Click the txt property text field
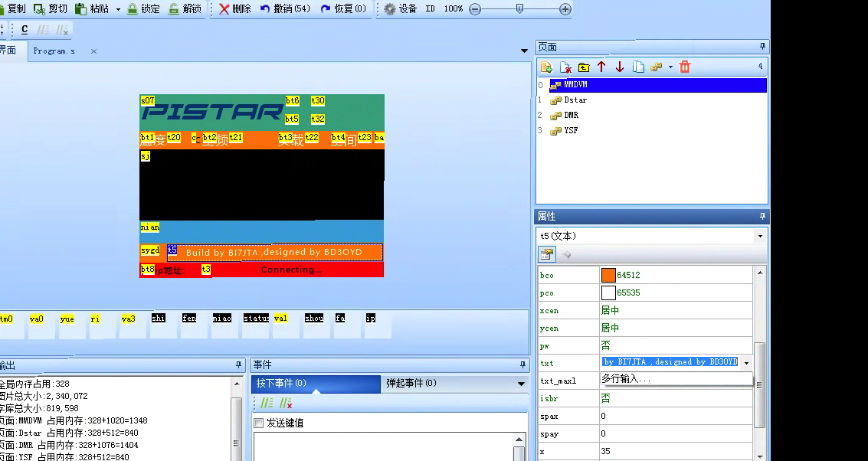Viewport: 868px width, 461px height. tap(670, 362)
